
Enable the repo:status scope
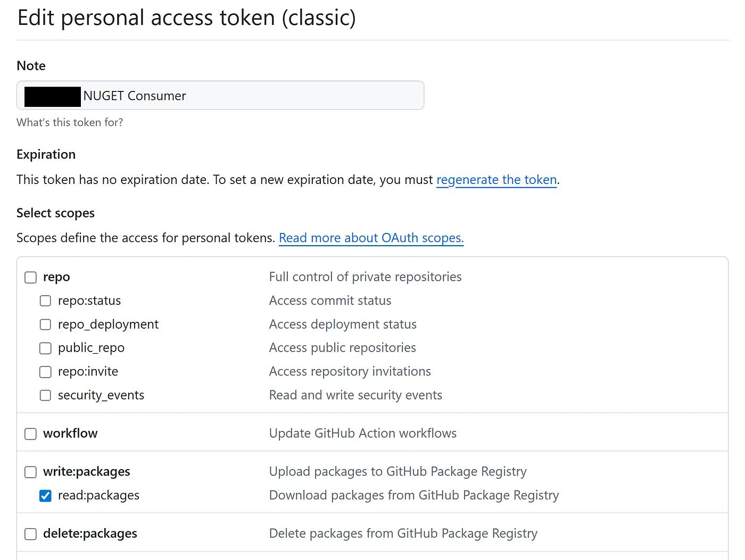coord(46,301)
